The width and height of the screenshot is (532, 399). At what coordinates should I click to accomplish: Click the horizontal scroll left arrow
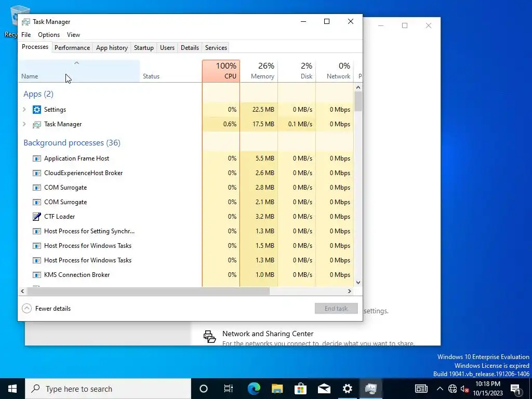pyautogui.click(x=22, y=291)
